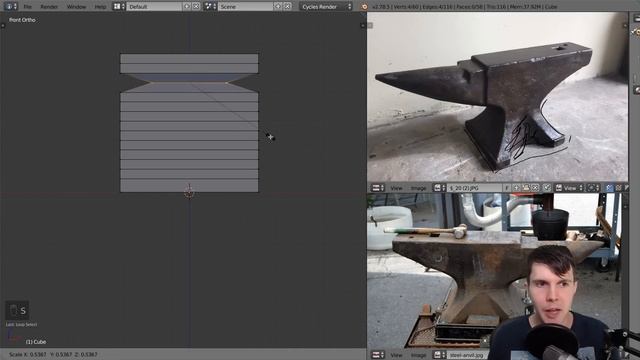Viewport: 640px width, 360px height.
Task: Toggle the fake user F button for the image
Action: (x=507, y=188)
